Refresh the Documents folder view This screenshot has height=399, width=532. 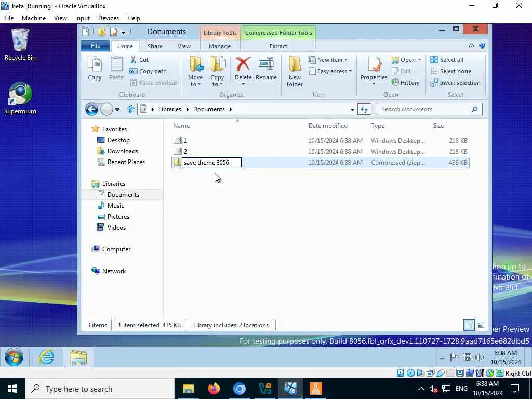tap(364, 109)
